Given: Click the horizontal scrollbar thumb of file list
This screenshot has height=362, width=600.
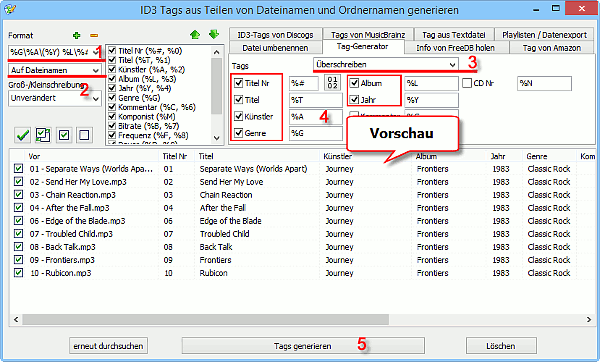Looking at the screenshot, I should click(x=205, y=319).
